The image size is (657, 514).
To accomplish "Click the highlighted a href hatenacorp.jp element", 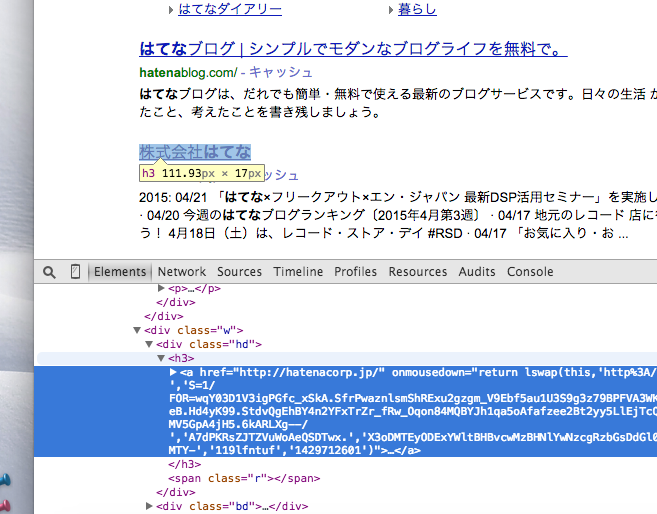I will point(345,411).
